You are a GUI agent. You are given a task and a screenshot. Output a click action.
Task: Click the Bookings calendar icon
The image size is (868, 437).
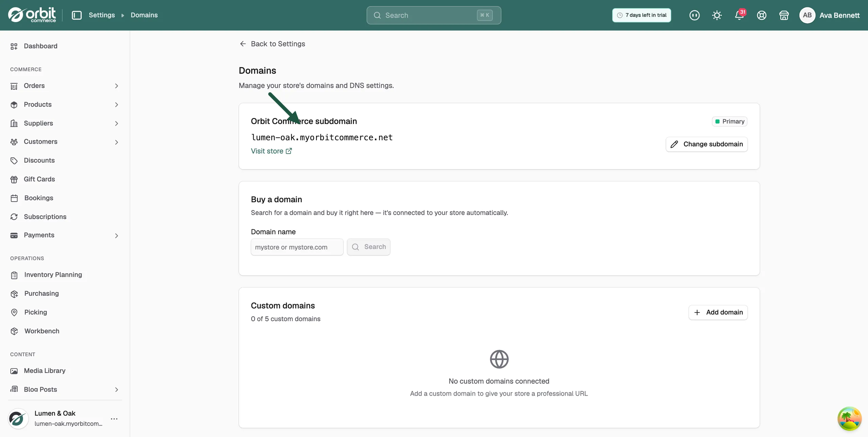(14, 198)
